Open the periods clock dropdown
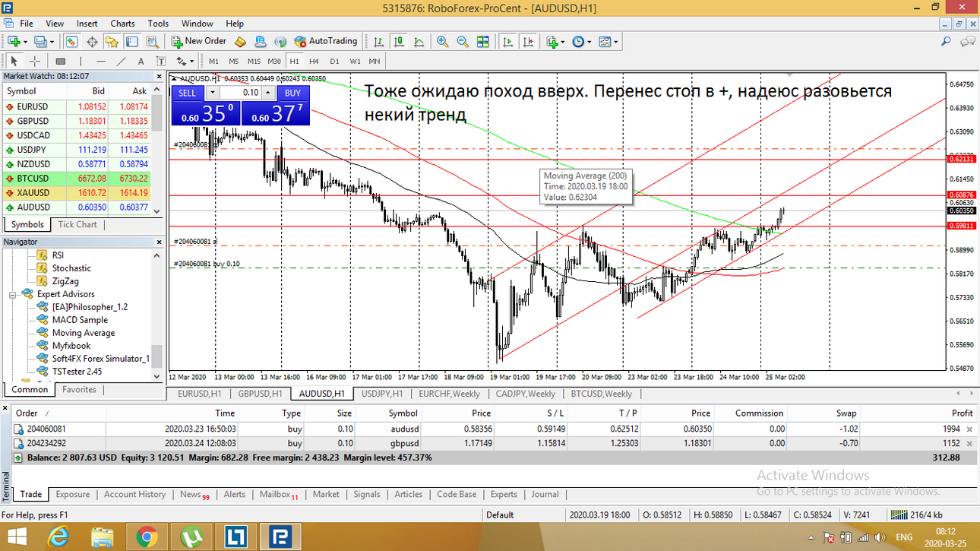Screen dimensions: 980x551 (x=581, y=41)
